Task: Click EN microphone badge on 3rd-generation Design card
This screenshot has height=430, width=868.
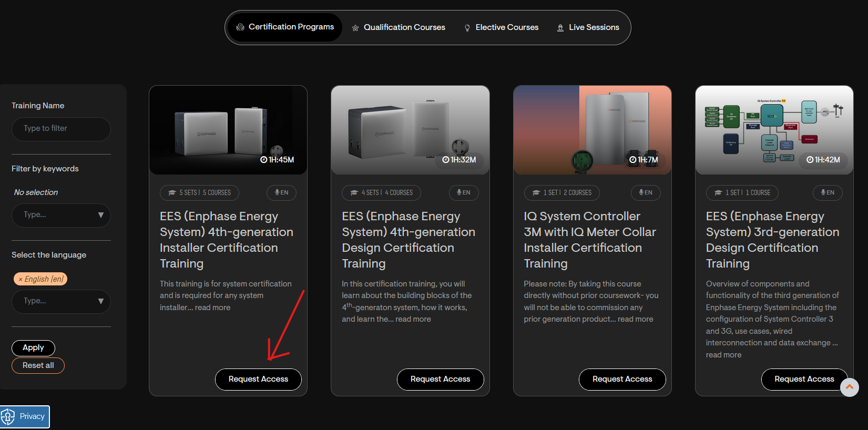Action: tap(828, 193)
